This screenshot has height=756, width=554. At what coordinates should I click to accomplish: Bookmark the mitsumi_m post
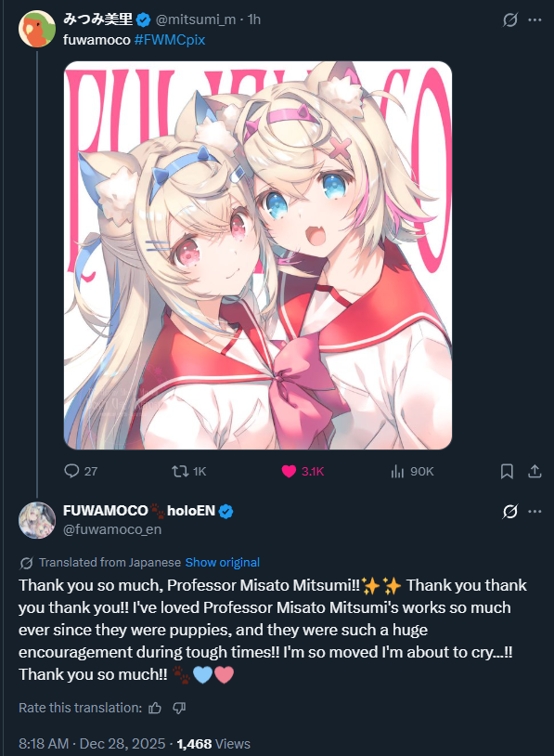pyautogui.click(x=507, y=471)
